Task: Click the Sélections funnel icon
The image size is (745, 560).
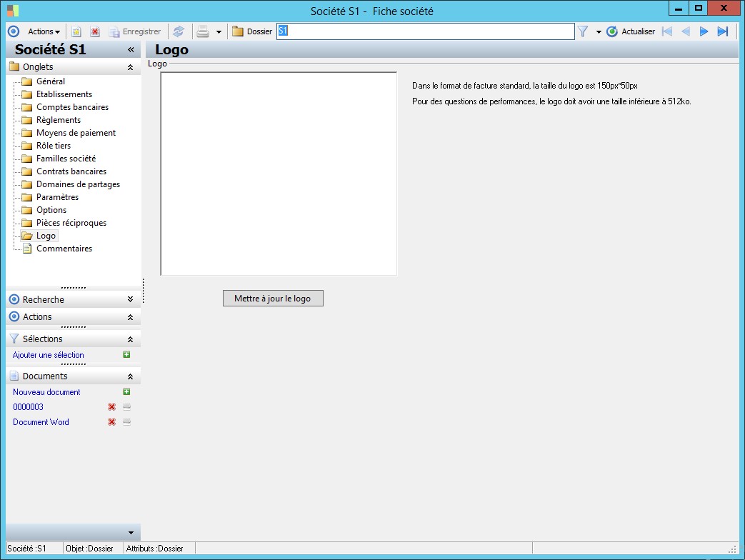Action: coord(14,339)
